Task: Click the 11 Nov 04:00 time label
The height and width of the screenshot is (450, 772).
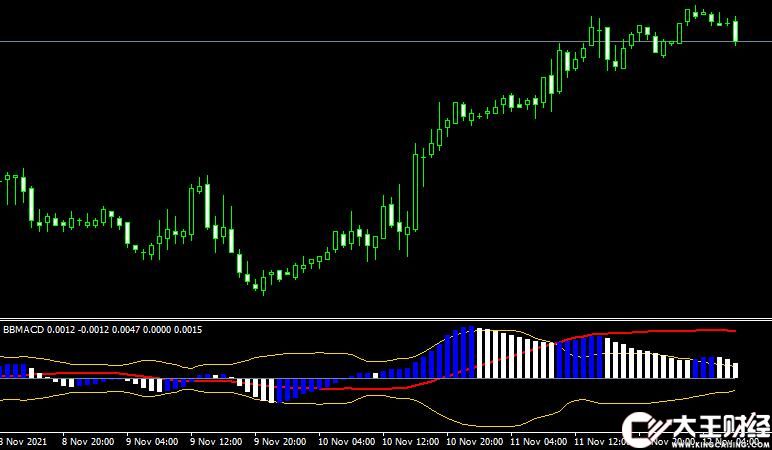Action: coord(538,441)
